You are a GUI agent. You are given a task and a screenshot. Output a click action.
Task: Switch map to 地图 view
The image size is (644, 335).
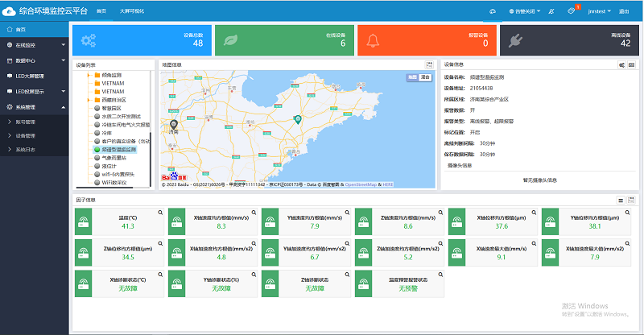click(x=412, y=77)
